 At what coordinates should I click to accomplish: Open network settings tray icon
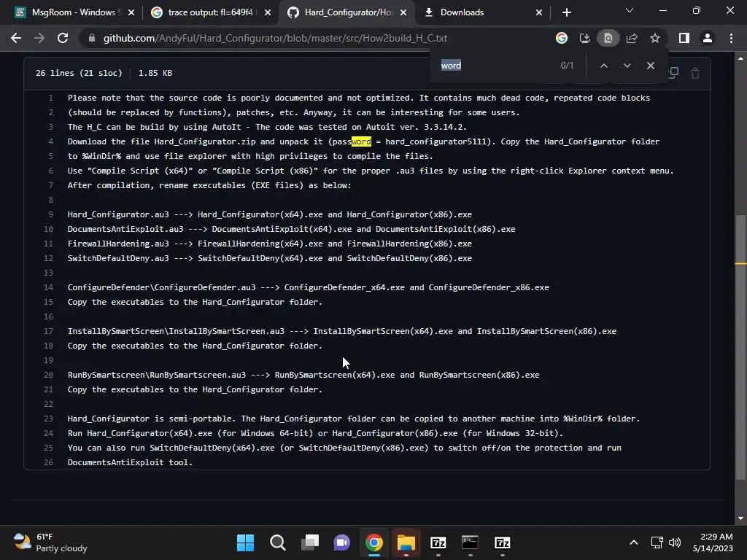tap(657, 542)
